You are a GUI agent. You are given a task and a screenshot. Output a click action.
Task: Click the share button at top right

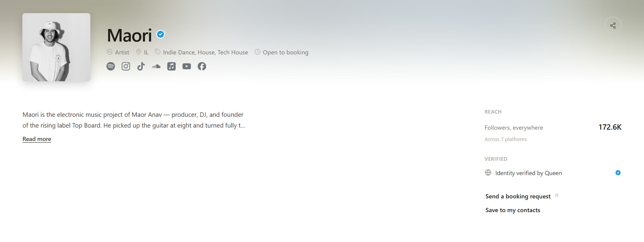click(x=613, y=25)
